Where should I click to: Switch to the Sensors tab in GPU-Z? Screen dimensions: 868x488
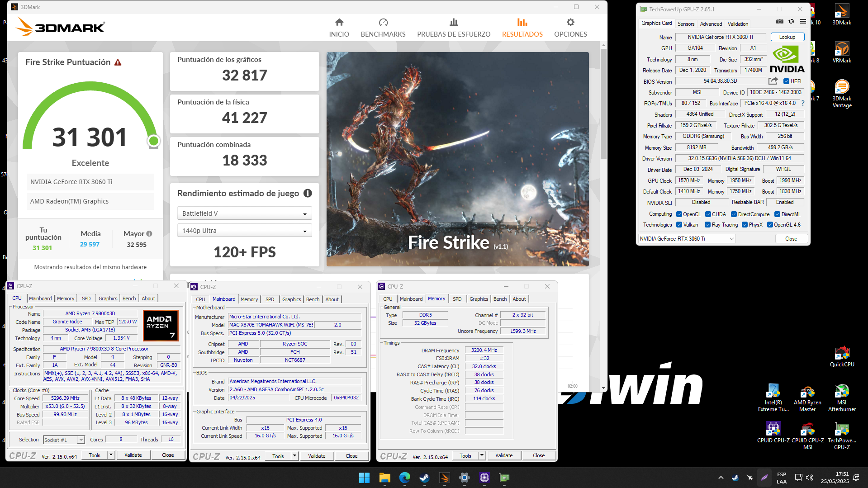686,24
